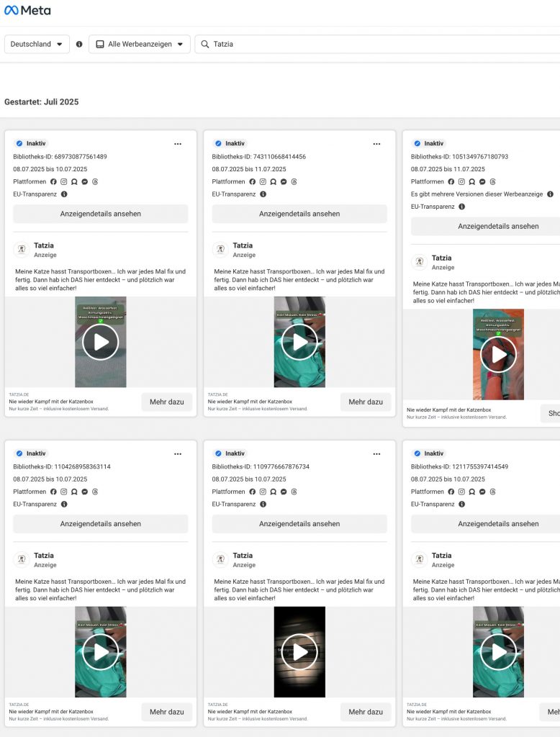560x737 pixels.
Task: Expand the Alle Werbeanzeigen category dropdown
Action: pyautogui.click(x=139, y=44)
